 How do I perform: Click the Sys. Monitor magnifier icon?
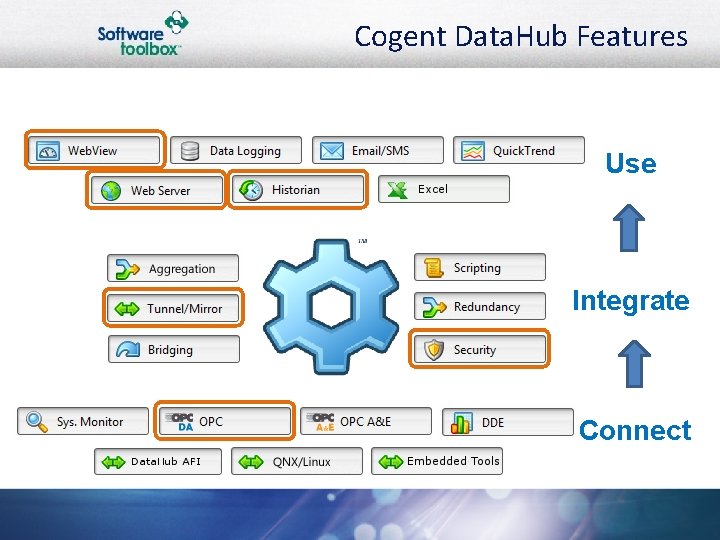tap(37, 422)
